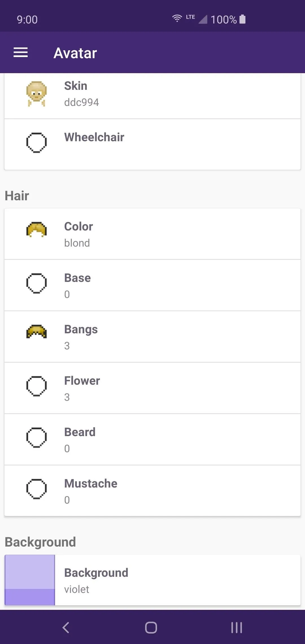The height and width of the screenshot is (644, 305).
Task: Select the Flower 3 preference entry
Action: pos(152,388)
